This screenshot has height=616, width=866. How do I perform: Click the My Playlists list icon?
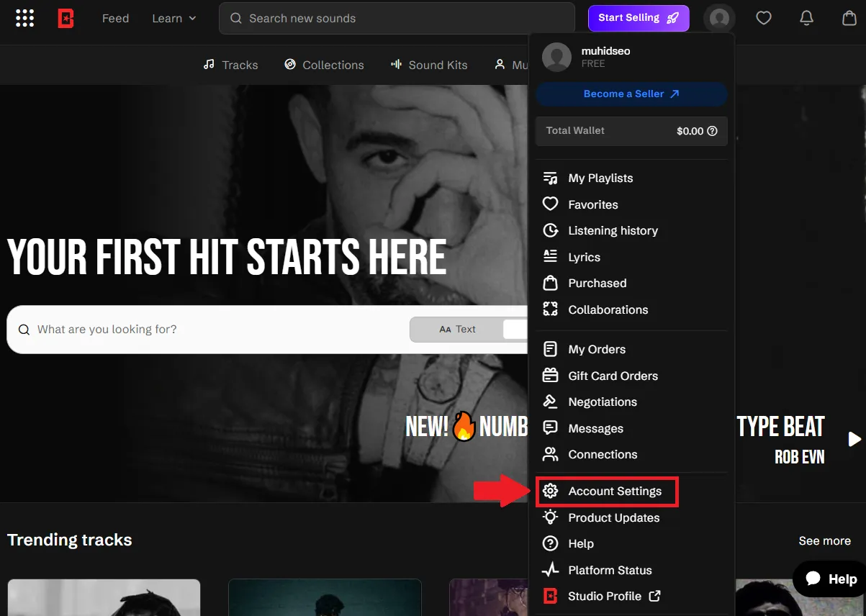pos(550,178)
